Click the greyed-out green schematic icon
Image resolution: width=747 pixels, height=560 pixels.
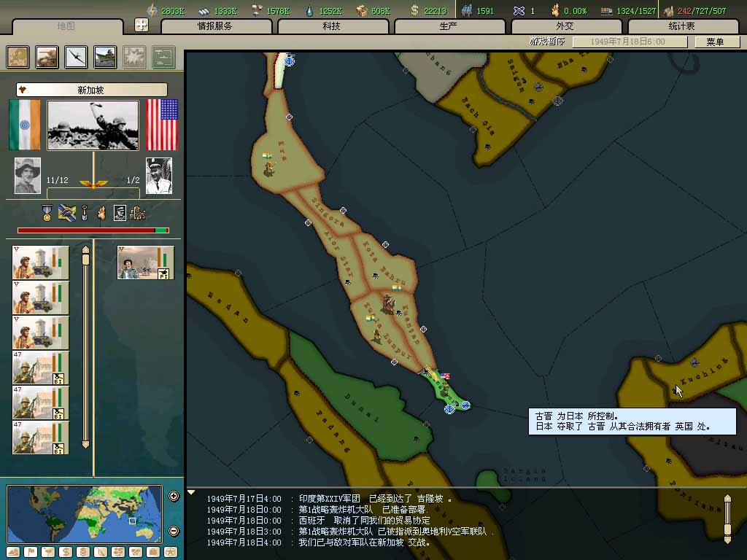pos(163,57)
